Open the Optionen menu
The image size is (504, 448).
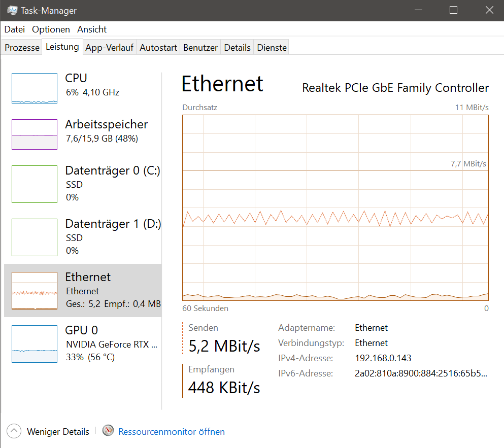[51, 29]
